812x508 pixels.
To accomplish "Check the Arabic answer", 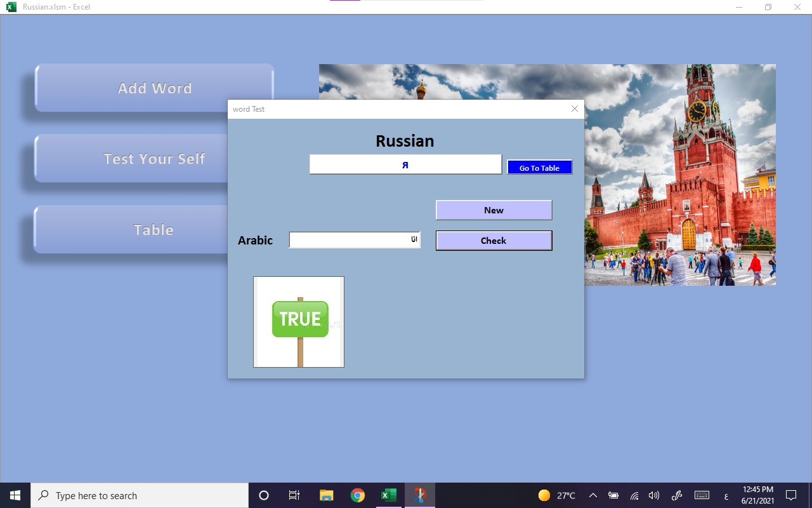I will pyautogui.click(x=494, y=241).
